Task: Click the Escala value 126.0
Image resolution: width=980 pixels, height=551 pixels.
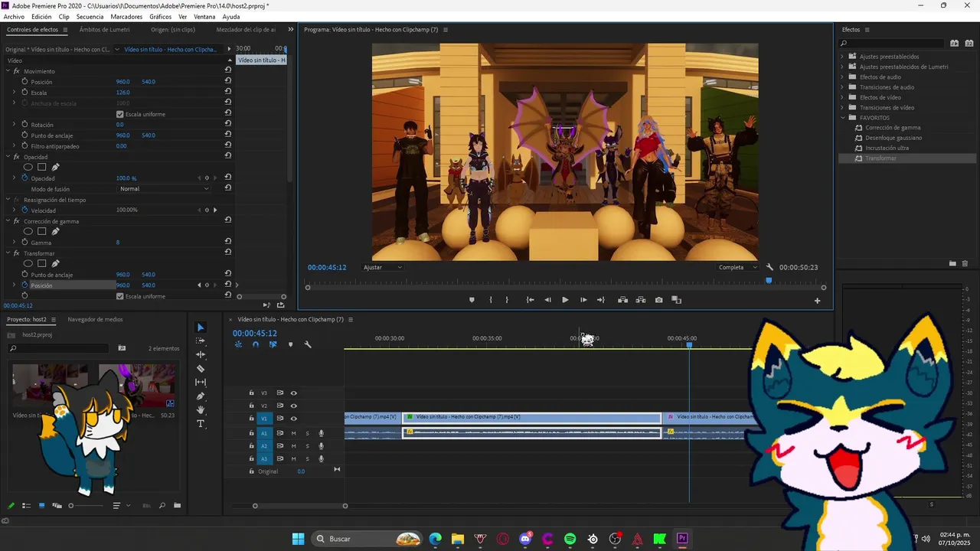Action: click(124, 93)
